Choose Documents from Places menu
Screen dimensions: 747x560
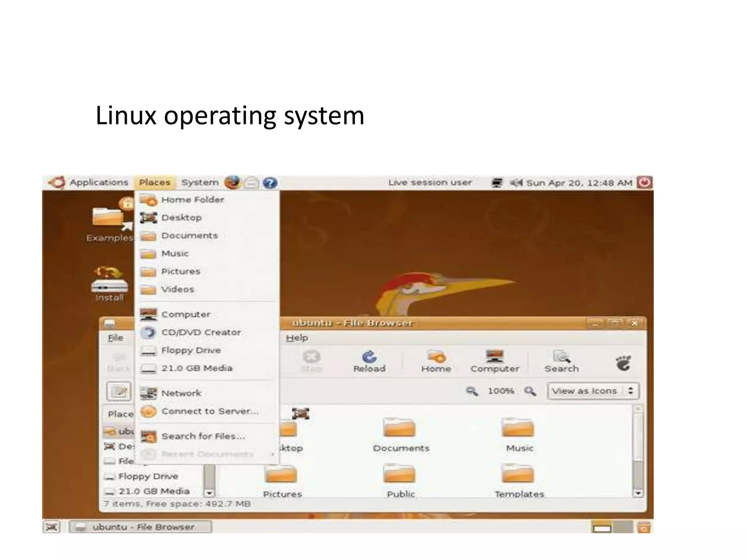[207, 236]
